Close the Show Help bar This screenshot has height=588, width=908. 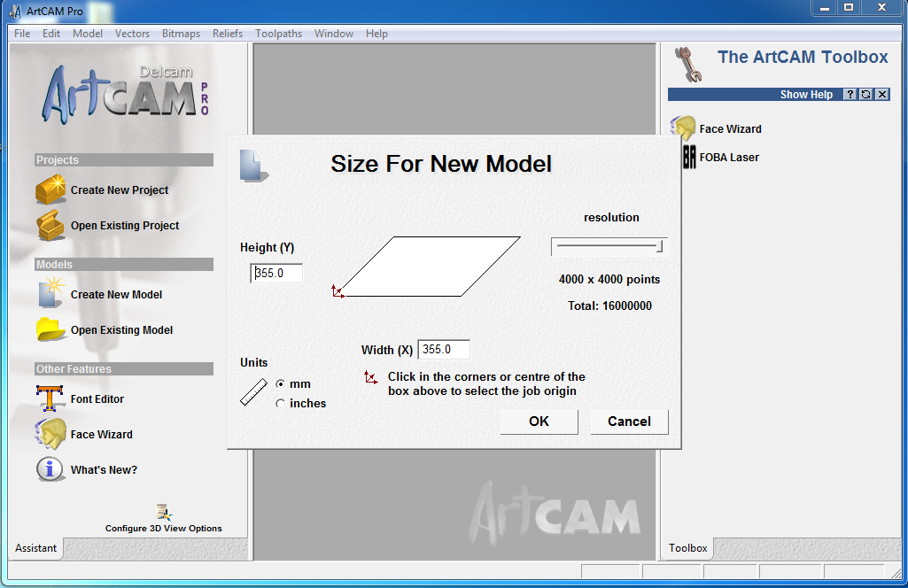tap(882, 95)
